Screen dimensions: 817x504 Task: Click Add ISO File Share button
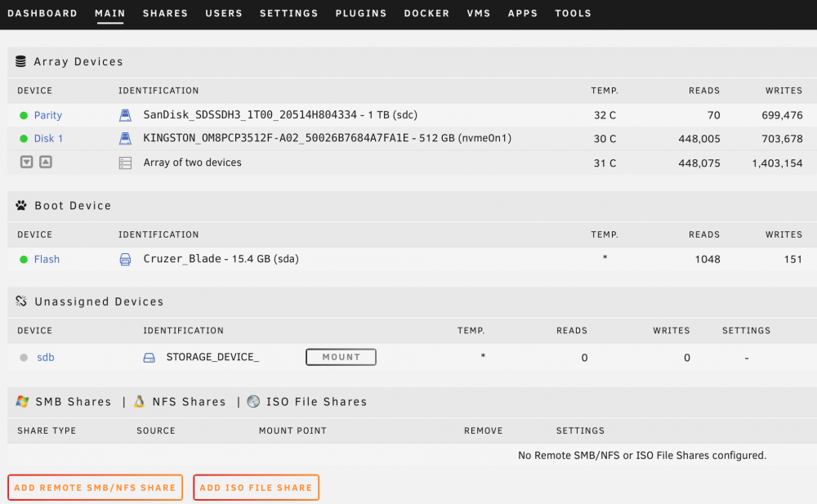coord(256,488)
